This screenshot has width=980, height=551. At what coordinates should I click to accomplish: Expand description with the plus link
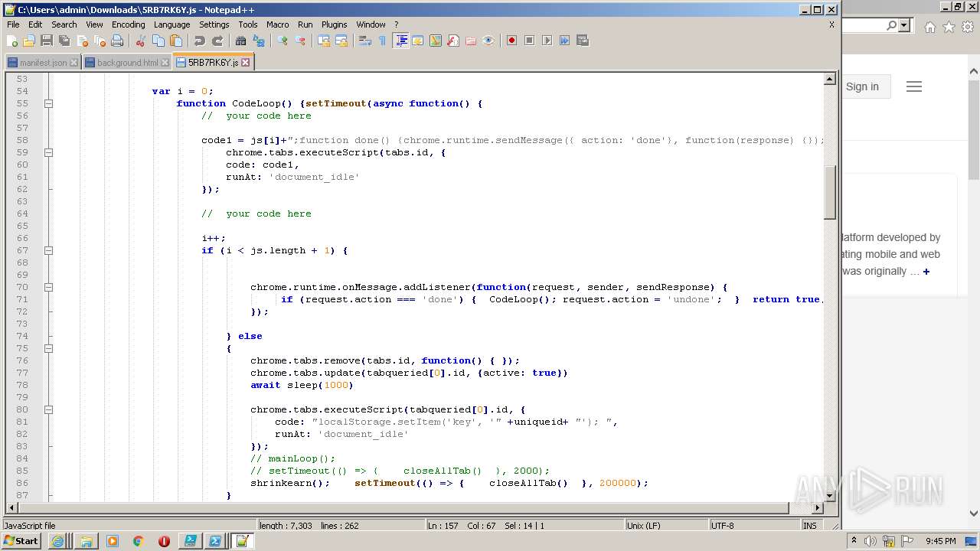click(x=926, y=272)
